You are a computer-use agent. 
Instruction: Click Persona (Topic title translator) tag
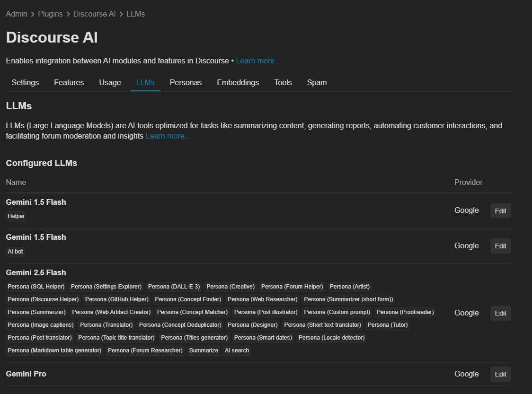click(x=116, y=338)
